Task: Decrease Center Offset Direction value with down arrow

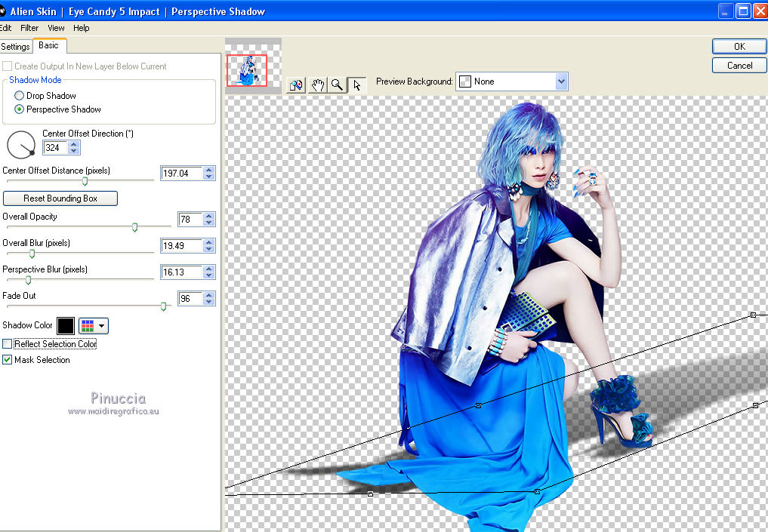Action: tap(74, 151)
